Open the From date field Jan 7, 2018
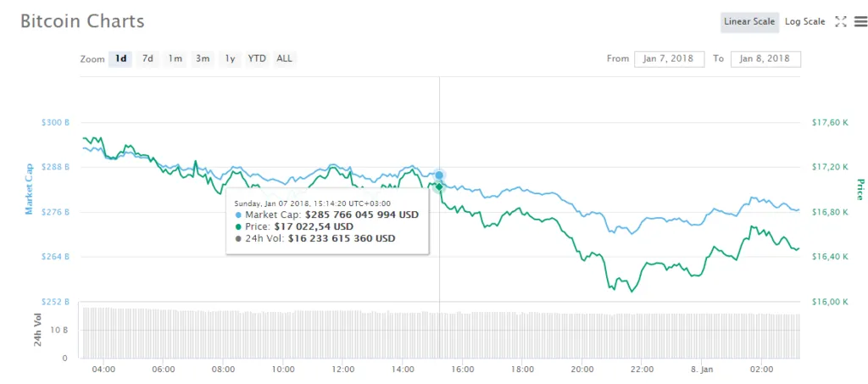Viewport: 868px width, 384px height. 670,58
